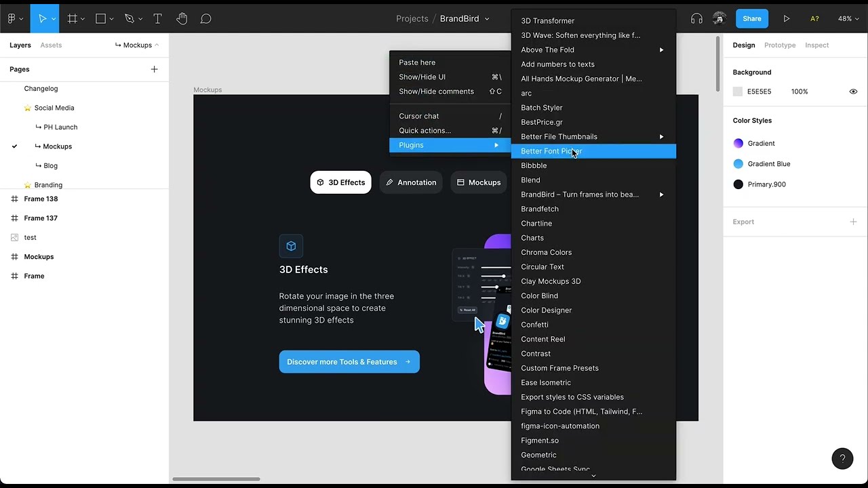Select the Primary.900 color style swatch
Screen dimensions: 868x488
pos(738,184)
